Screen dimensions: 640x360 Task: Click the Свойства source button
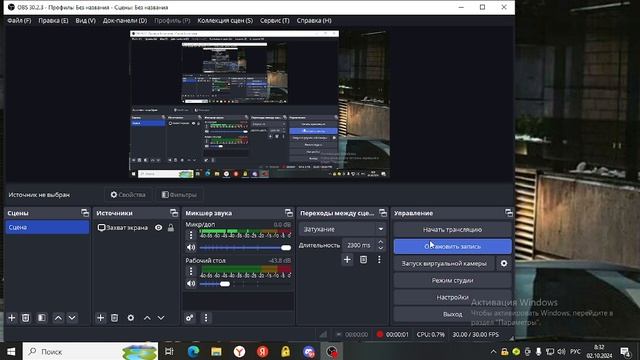click(x=128, y=195)
